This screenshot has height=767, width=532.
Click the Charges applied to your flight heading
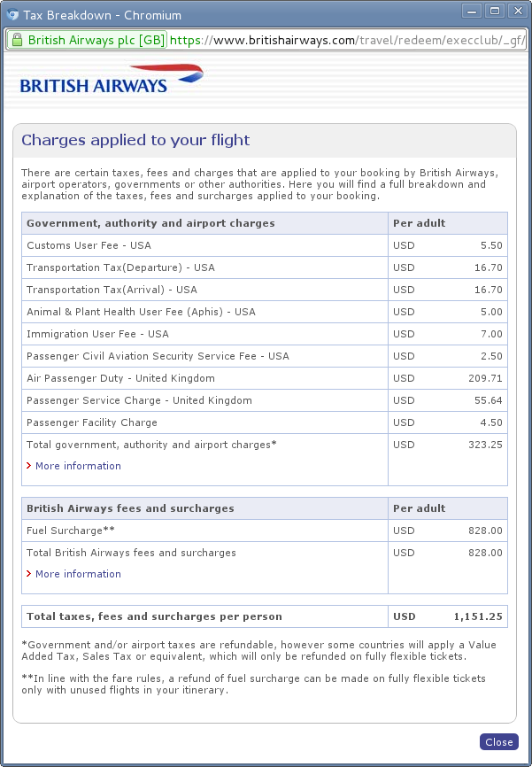pos(135,140)
